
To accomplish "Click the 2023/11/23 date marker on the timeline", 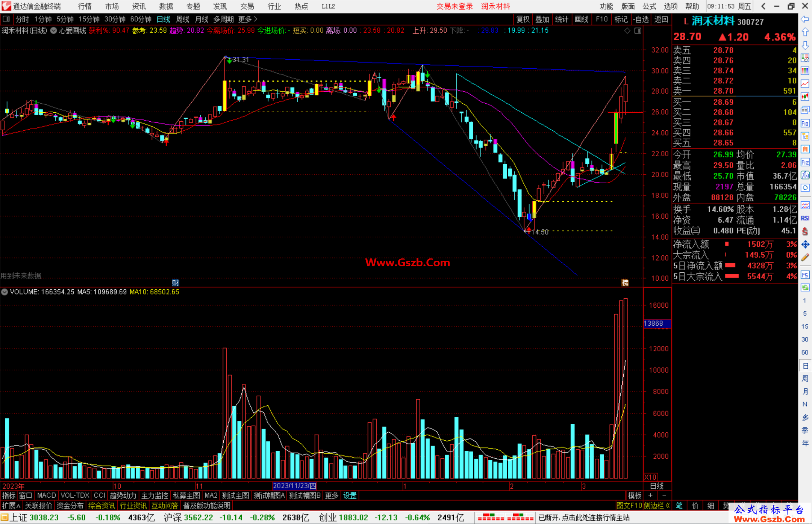I will [x=295, y=486].
